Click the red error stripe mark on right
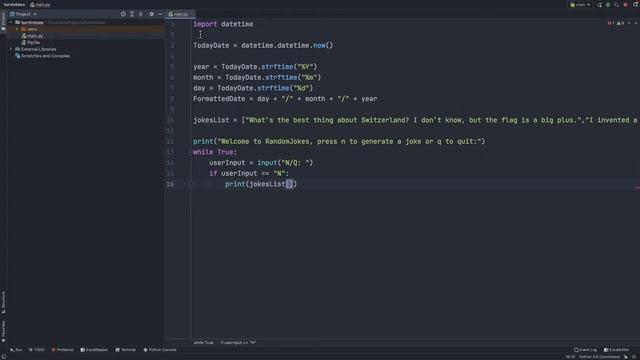Screen dimensions: 640x360 pos(637,188)
